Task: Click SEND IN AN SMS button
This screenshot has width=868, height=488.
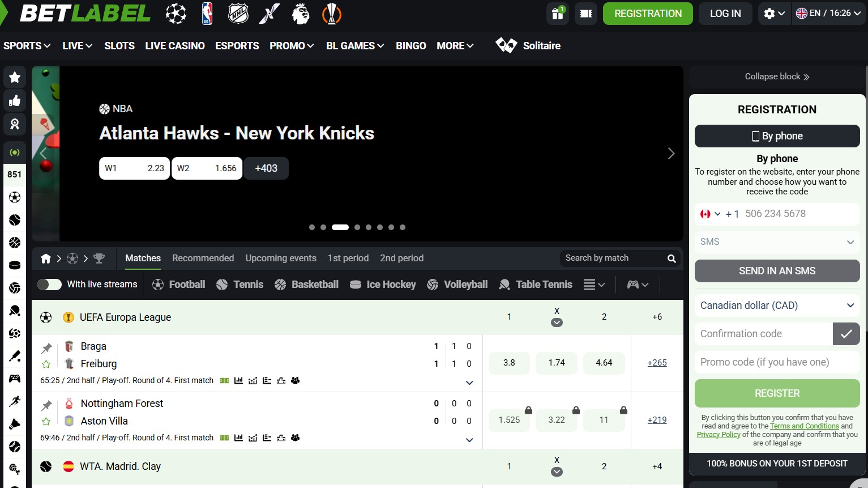Action: (x=777, y=271)
